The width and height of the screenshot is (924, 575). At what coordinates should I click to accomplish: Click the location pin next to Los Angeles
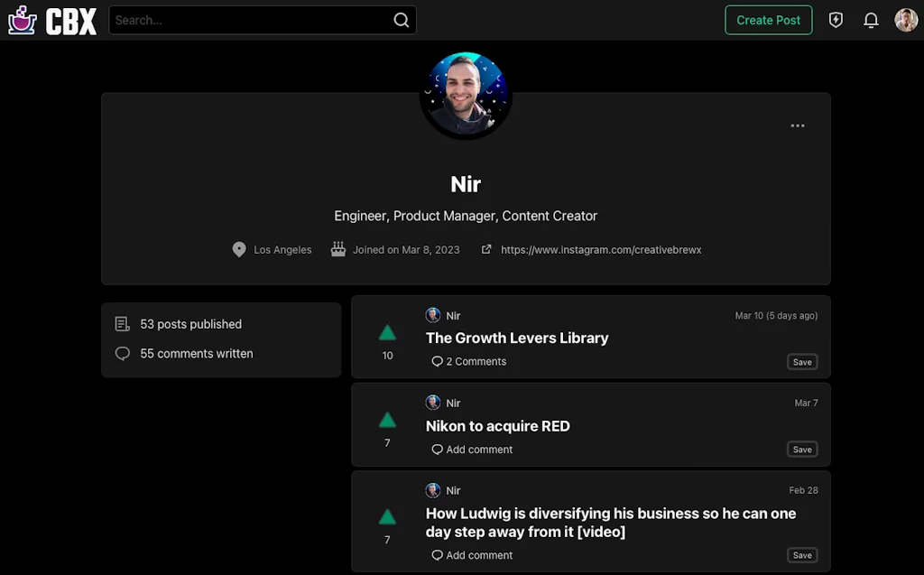(237, 249)
